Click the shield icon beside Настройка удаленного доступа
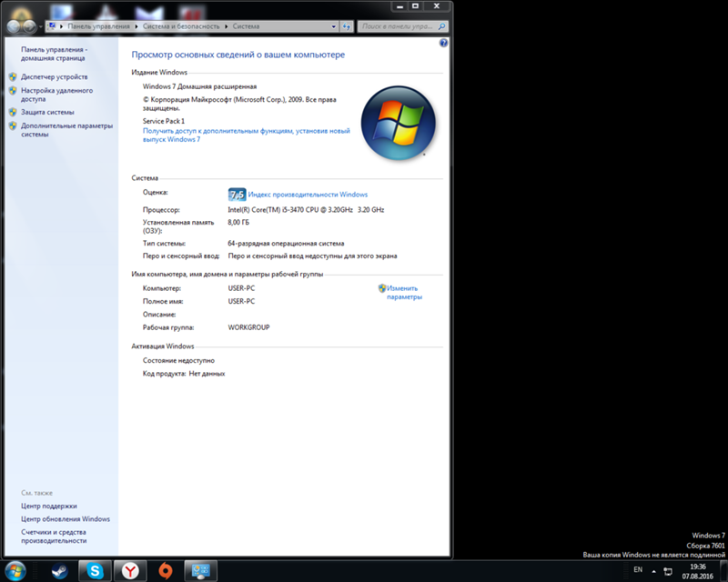 [13, 91]
